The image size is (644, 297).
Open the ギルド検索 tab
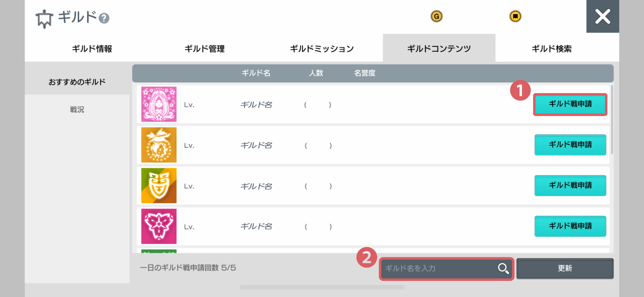552,49
